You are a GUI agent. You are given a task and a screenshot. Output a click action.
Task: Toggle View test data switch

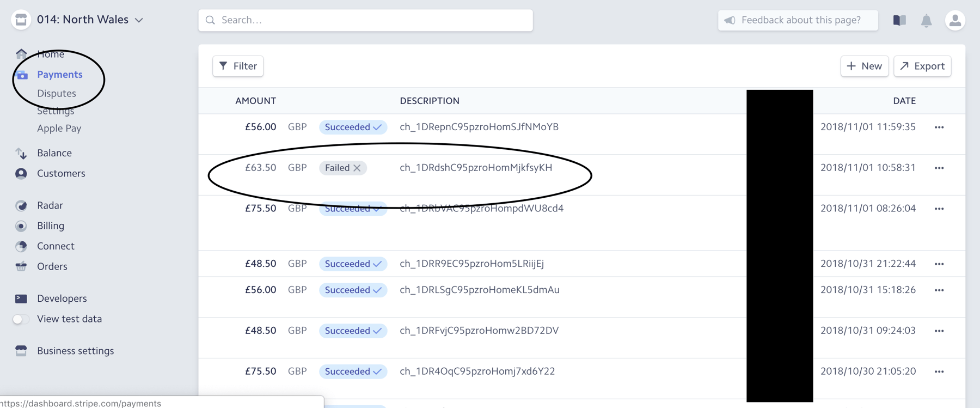click(21, 319)
